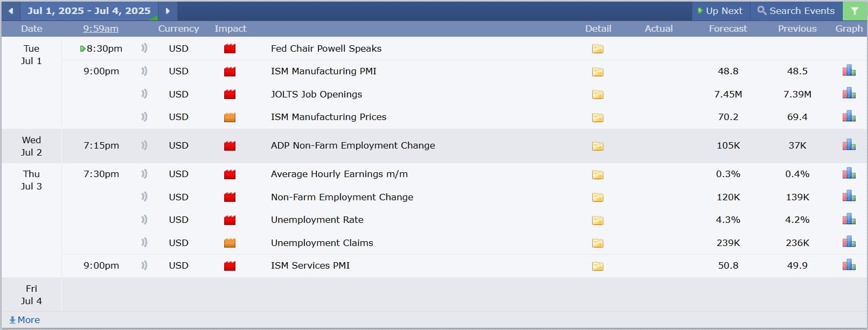Go to next week with right arrow
The image size is (868, 330).
168,11
